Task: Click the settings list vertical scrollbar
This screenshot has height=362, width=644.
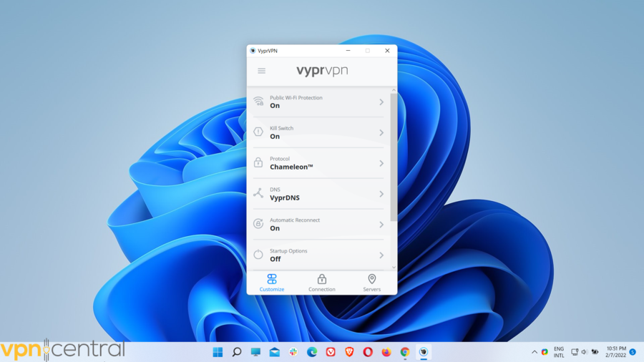Action: 394,157
